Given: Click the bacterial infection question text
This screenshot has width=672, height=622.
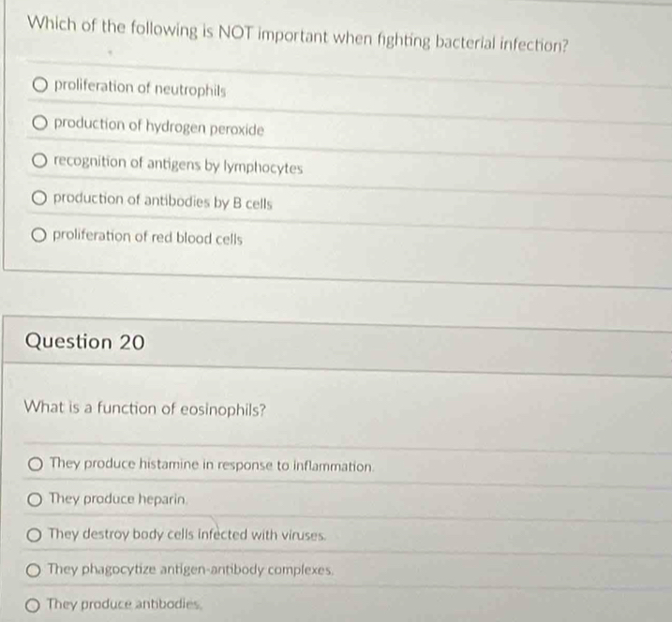Looking at the screenshot, I should coord(298,35).
